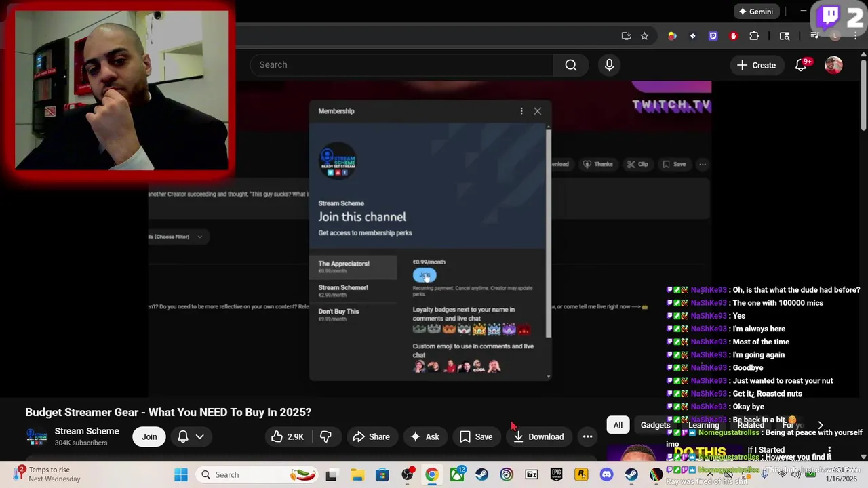The image size is (868, 488).
Task: Open OBS Studio from the taskbar
Action: click(407, 474)
